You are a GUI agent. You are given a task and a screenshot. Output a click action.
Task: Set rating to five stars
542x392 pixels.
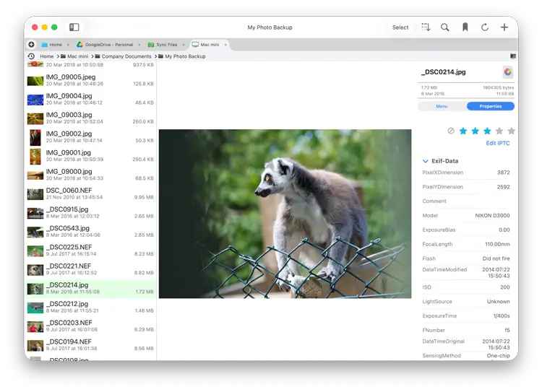(x=511, y=131)
